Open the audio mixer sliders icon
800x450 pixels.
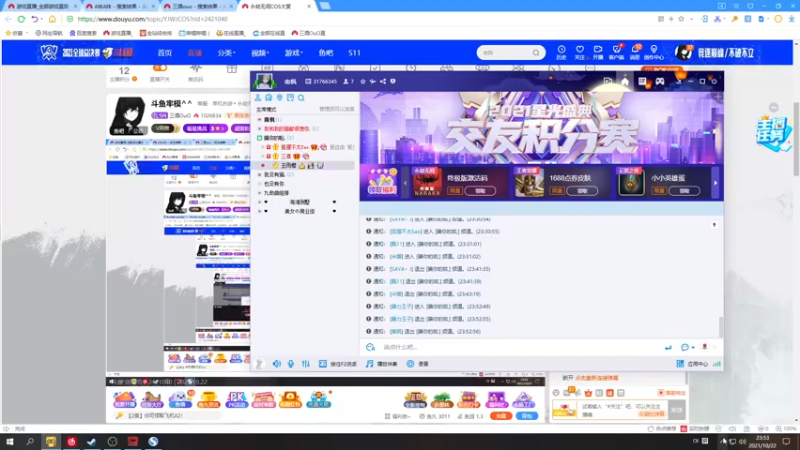pos(306,364)
